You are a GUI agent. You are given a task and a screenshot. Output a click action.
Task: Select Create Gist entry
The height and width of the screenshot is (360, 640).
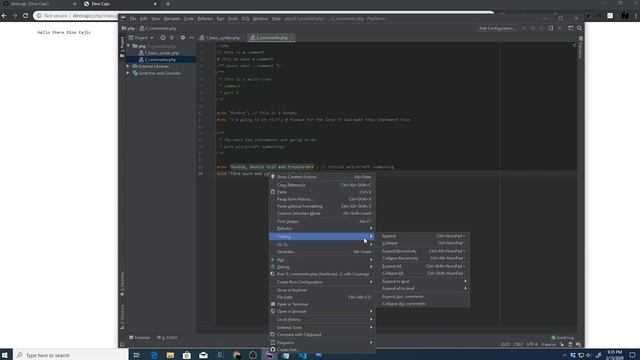click(322, 350)
